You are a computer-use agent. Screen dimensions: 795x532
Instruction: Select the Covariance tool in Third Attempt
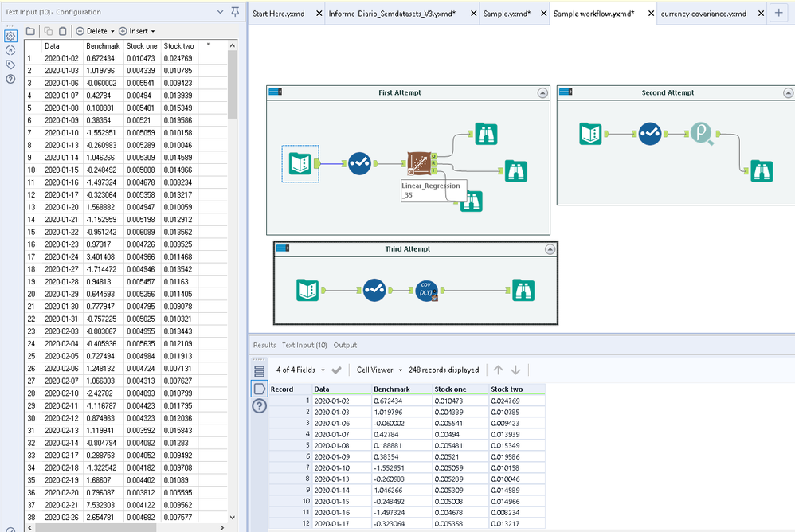click(427, 291)
